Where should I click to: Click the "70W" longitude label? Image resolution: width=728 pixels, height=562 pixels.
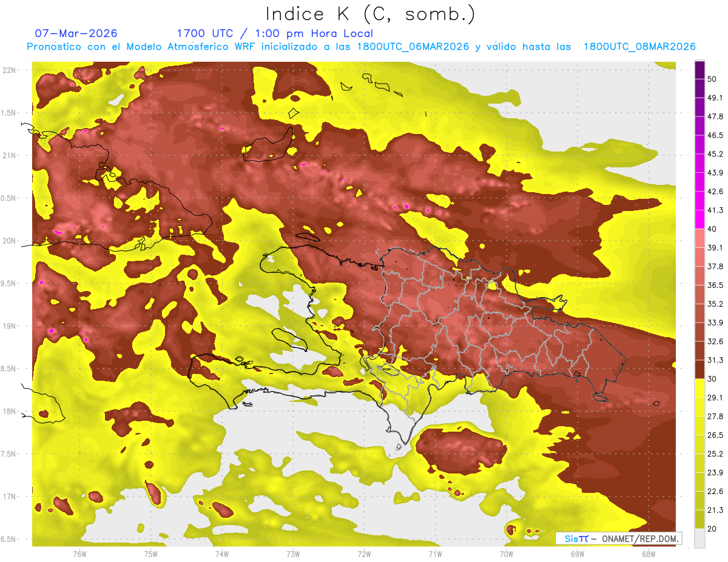tap(506, 554)
